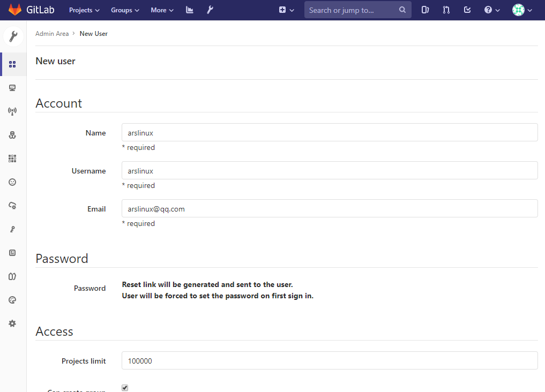
Task: Open the Merge requests icon
Action: tap(446, 10)
